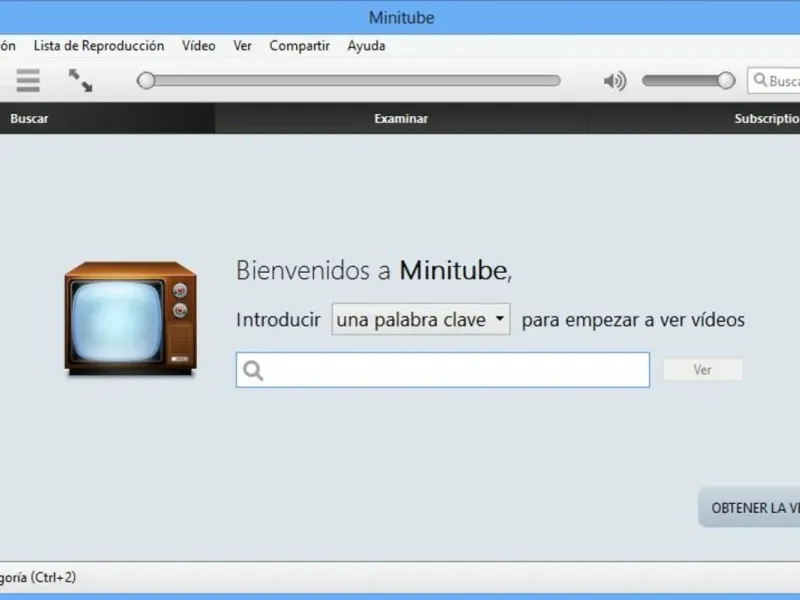Expand the 'una palabra clave' dropdown
Viewport: 800px width, 600px height.
[421, 319]
